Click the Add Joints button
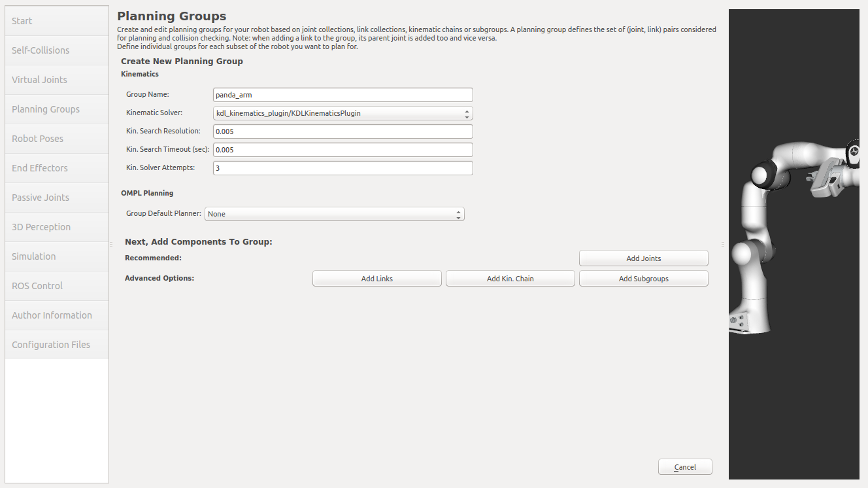Viewport: 868px width, 488px height. 643,258
